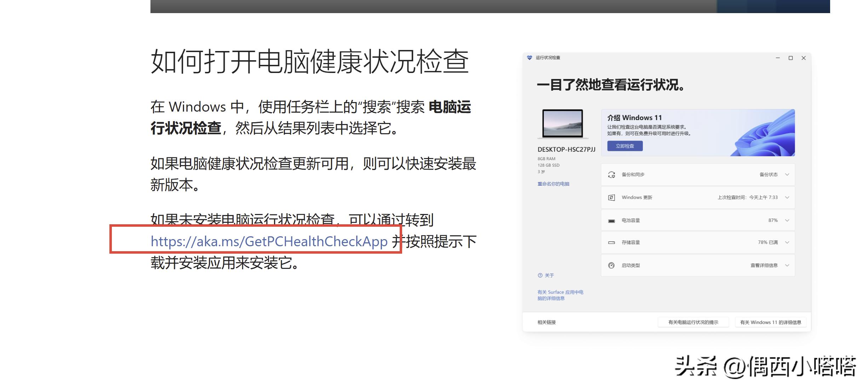
Task: Click the 相关链接 label
Action: click(547, 322)
